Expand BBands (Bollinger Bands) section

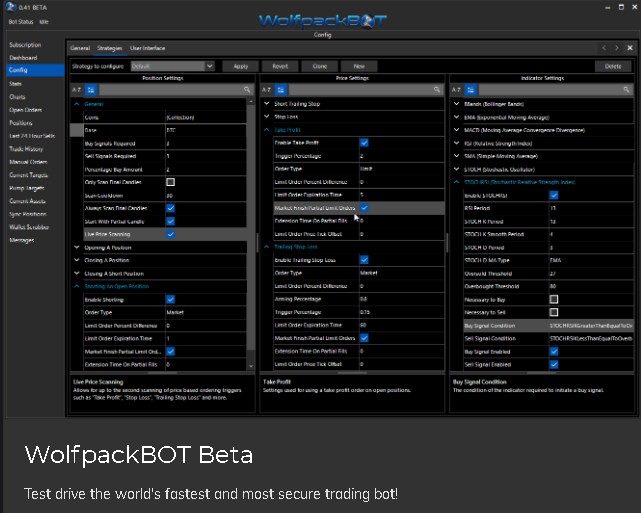(x=456, y=104)
